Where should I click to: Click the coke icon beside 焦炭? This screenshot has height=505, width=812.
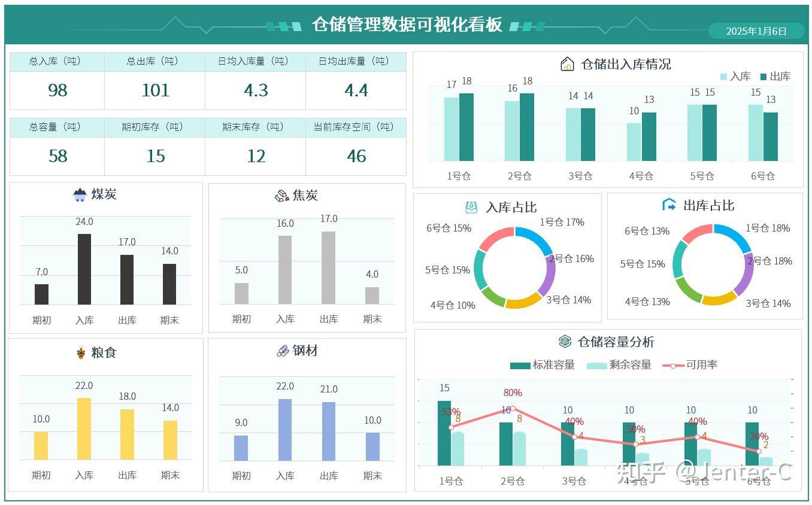pos(282,196)
